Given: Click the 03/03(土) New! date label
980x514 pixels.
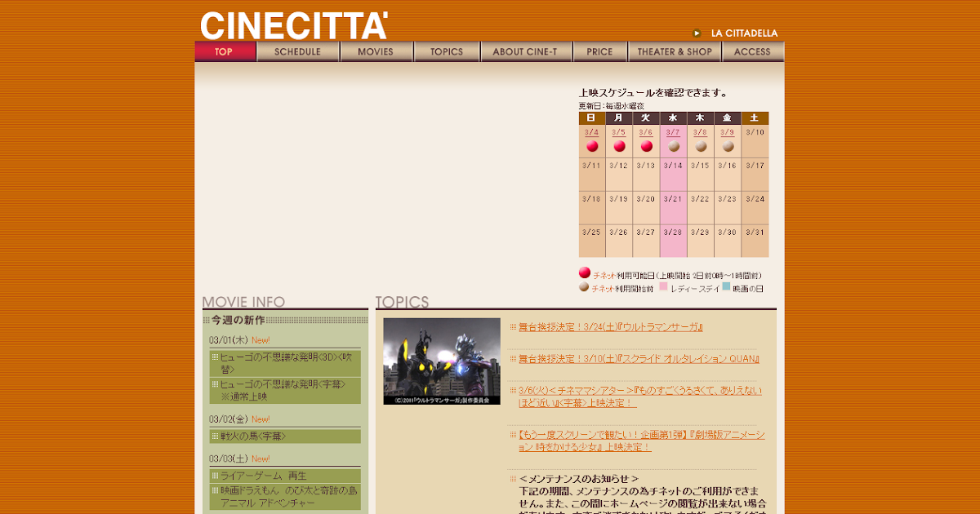Looking at the screenshot, I should 239,459.
